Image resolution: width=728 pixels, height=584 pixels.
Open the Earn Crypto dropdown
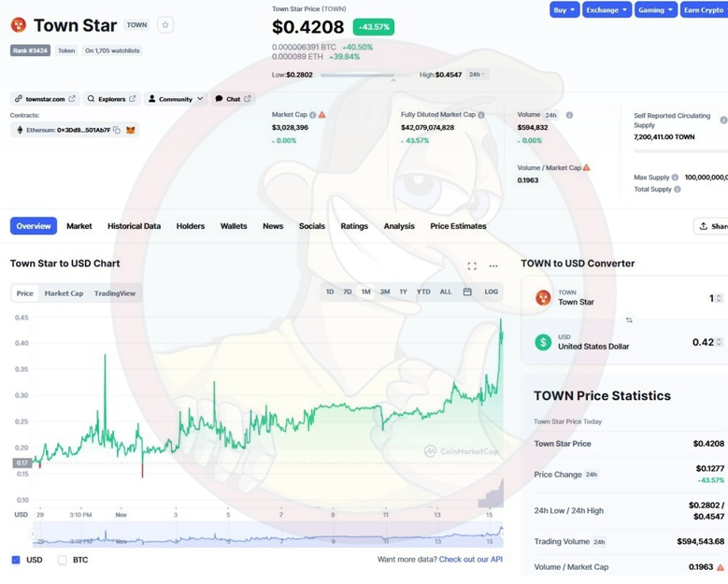coord(705,9)
